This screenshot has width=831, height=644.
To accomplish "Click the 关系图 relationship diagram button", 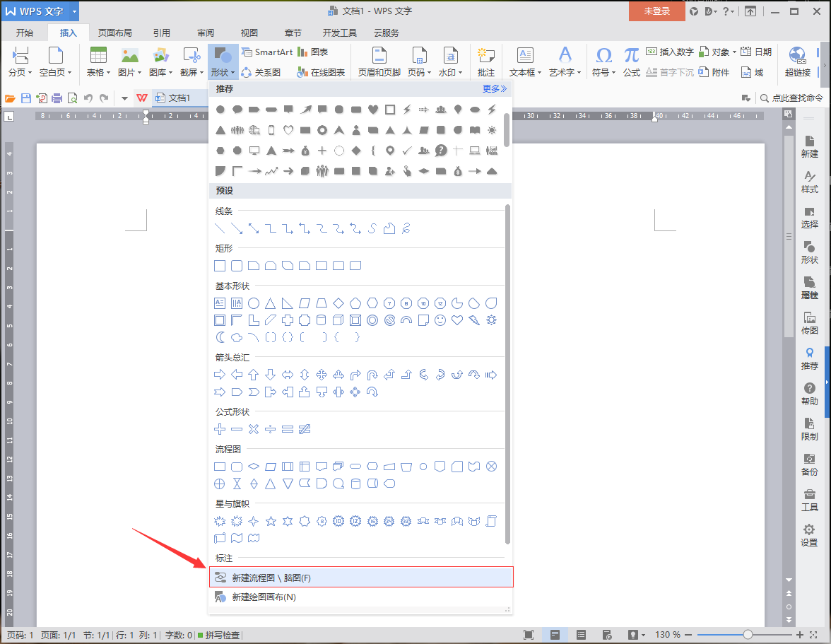I will (x=261, y=72).
